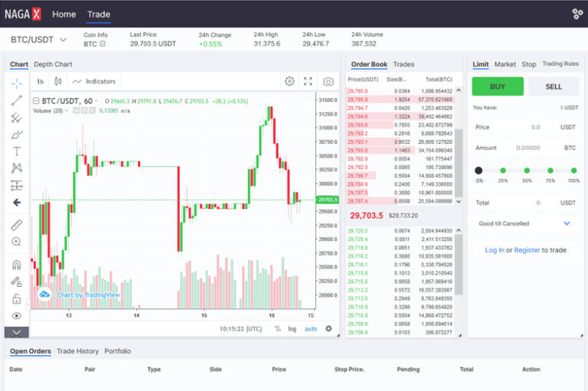
Task: Click the Log In link
Action: tap(495, 250)
